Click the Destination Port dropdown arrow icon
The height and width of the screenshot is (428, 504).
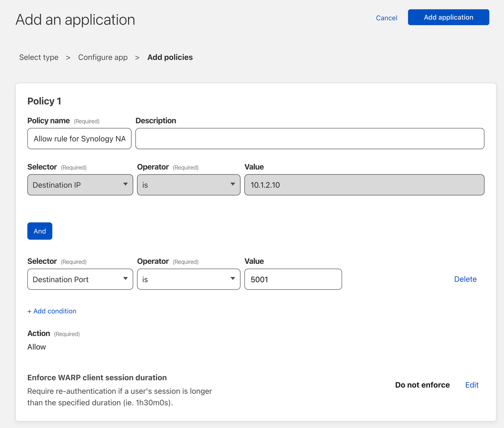[125, 279]
